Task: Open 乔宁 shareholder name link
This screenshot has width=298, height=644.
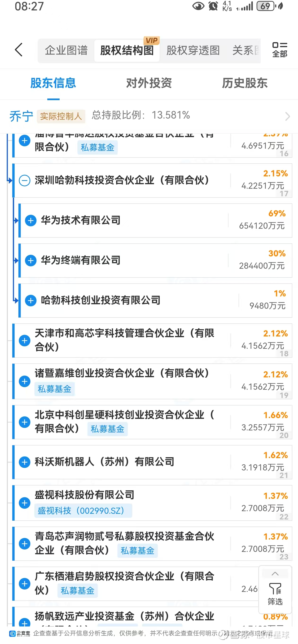Action: pos(21,116)
